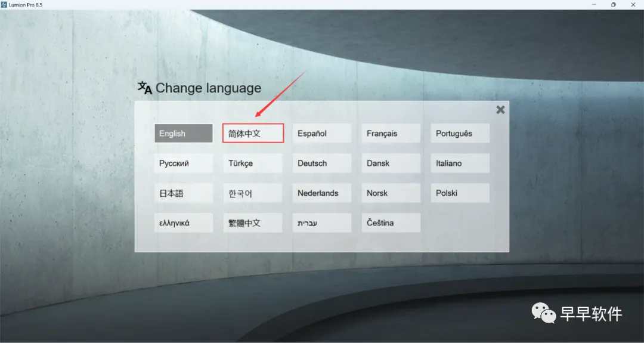The height and width of the screenshot is (343, 644).
Task: Select Русский language
Action: [x=184, y=163]
